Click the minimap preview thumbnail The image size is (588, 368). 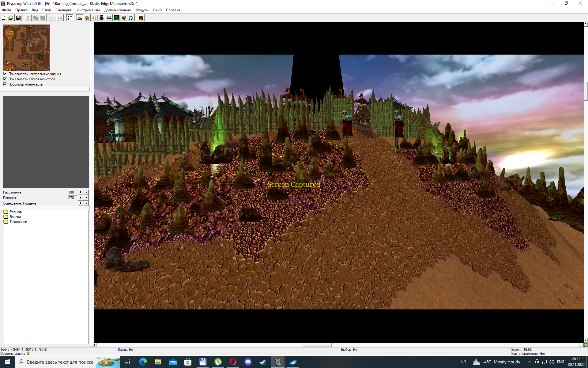26,48
